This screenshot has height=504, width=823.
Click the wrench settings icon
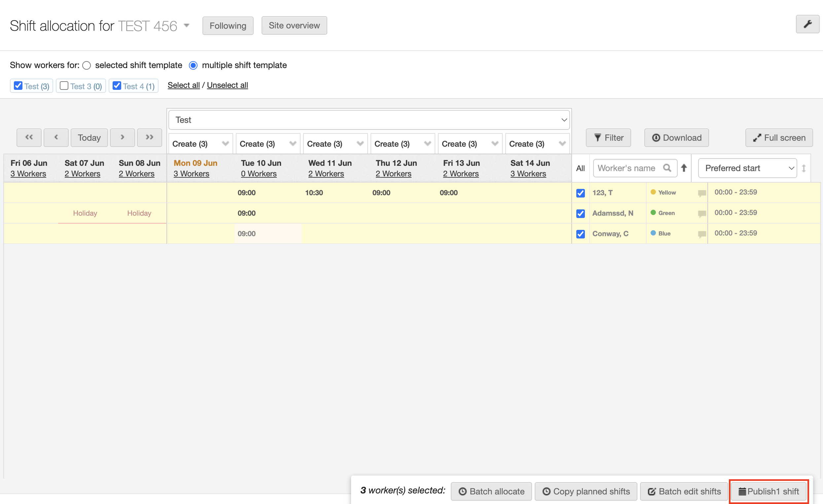click(x=807, y=24)
